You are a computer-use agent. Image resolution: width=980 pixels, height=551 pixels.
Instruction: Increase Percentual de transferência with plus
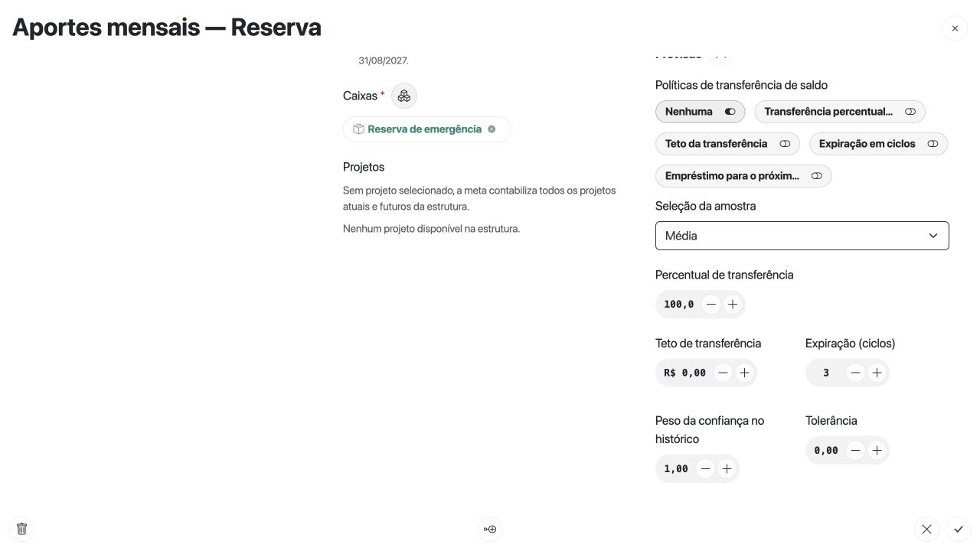click(733, 305)
